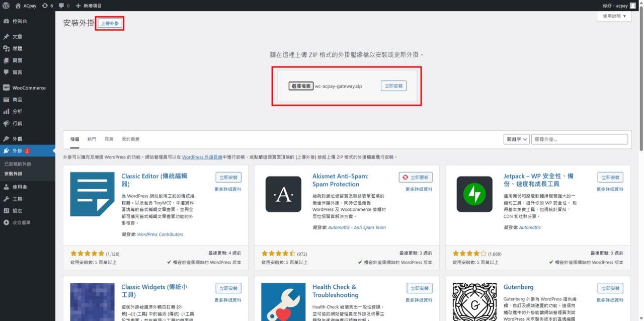
Task: Open Classic Editor 更多詳細資料 link
Action: (228, 189)
